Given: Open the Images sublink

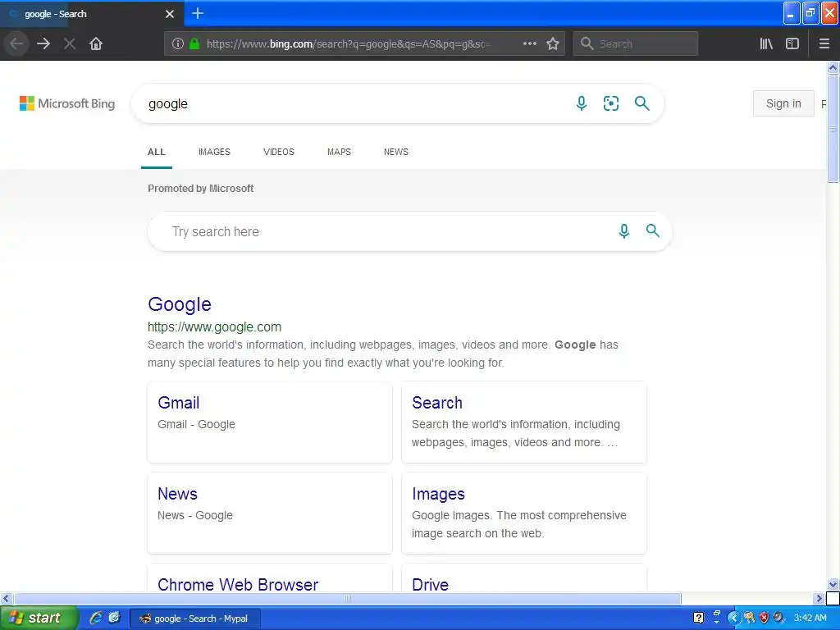Looking at the screenshot, I should tap(438, 494).
